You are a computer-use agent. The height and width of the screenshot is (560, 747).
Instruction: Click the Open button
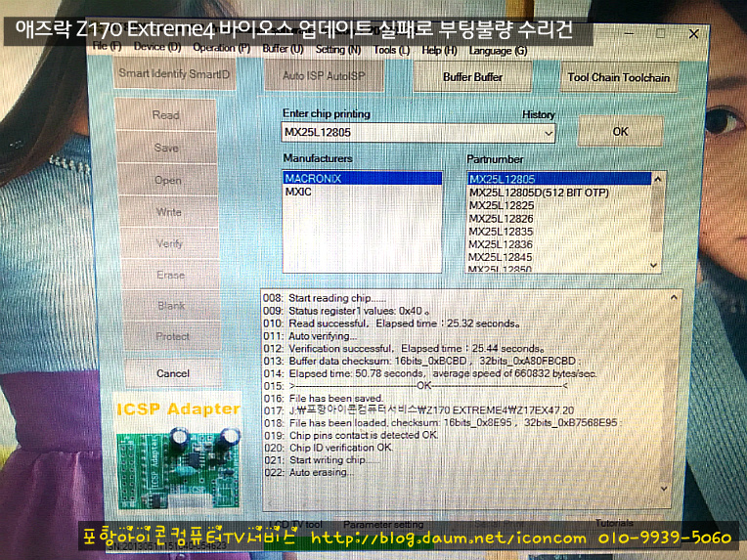(168, 180)
